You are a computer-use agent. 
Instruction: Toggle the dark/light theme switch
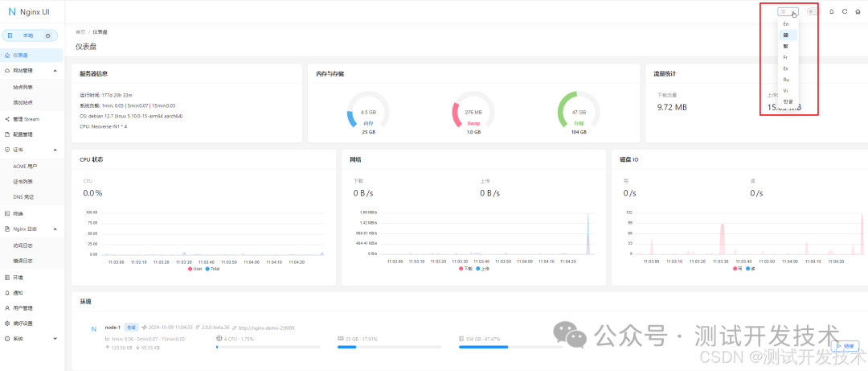pos(811,11)
